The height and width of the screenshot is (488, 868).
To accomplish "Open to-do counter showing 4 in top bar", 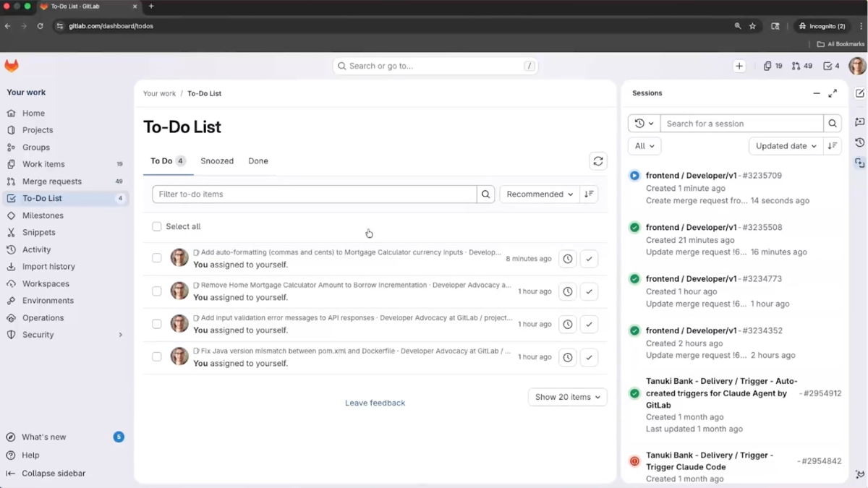I will 832,66.
